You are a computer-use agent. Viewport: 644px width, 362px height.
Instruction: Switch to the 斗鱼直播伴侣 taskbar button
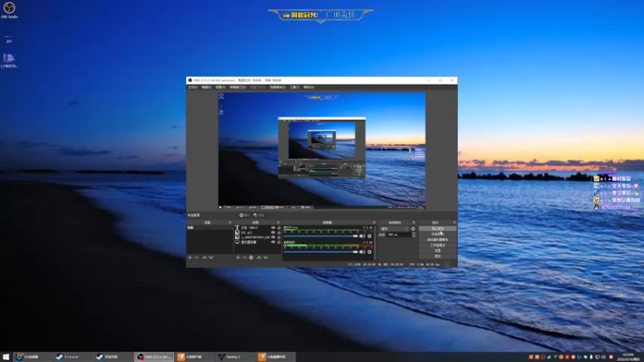(x=276, y=356)
